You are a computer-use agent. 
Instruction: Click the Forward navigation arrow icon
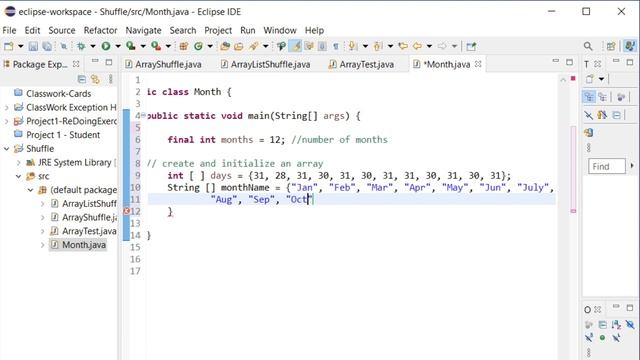pyautogui.click(x=442, y=47)
